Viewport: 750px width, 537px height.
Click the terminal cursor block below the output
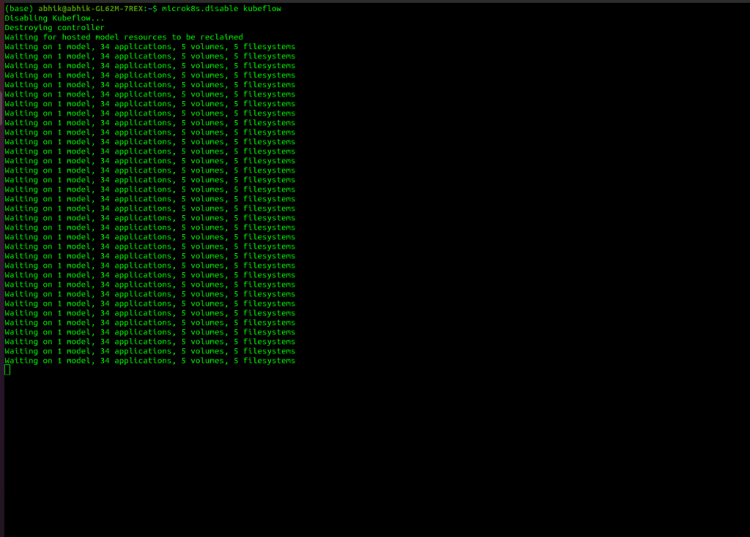click(x=7, y=371)
